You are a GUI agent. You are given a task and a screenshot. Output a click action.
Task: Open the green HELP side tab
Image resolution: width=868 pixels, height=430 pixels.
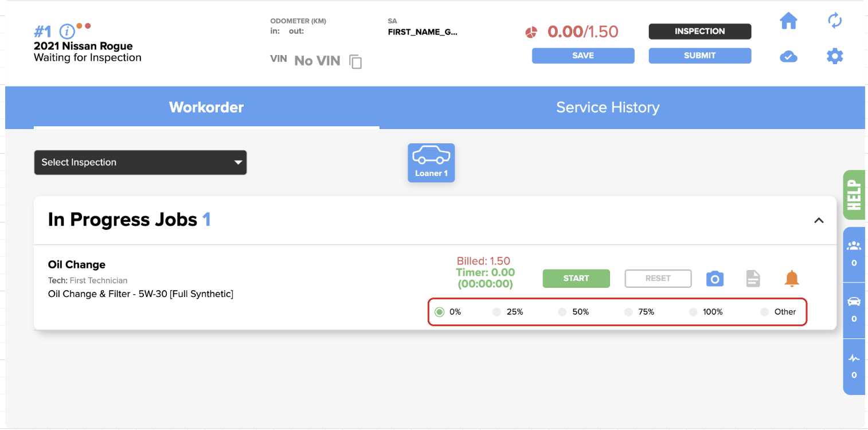click(854, 195)
